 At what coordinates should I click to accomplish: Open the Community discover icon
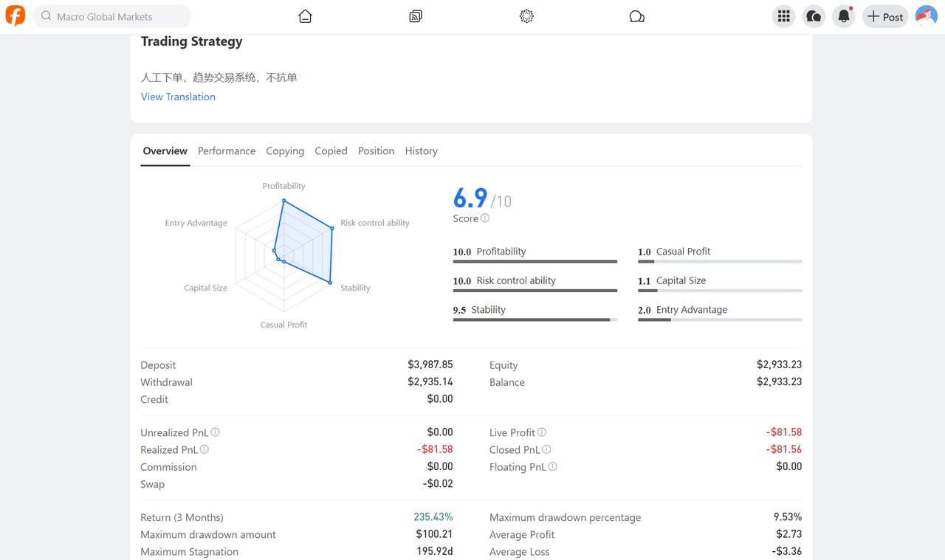[x=526, y=15]
